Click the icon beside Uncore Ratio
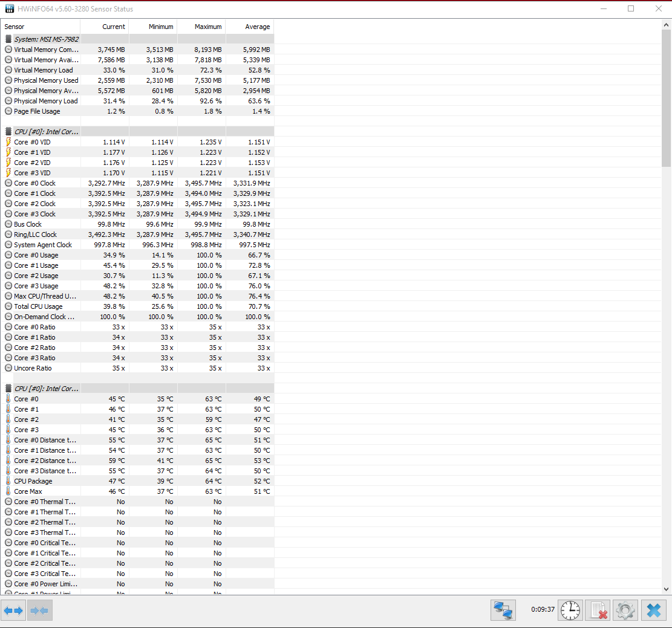Viewport: 672px width, 628px height. pos(8,368)
